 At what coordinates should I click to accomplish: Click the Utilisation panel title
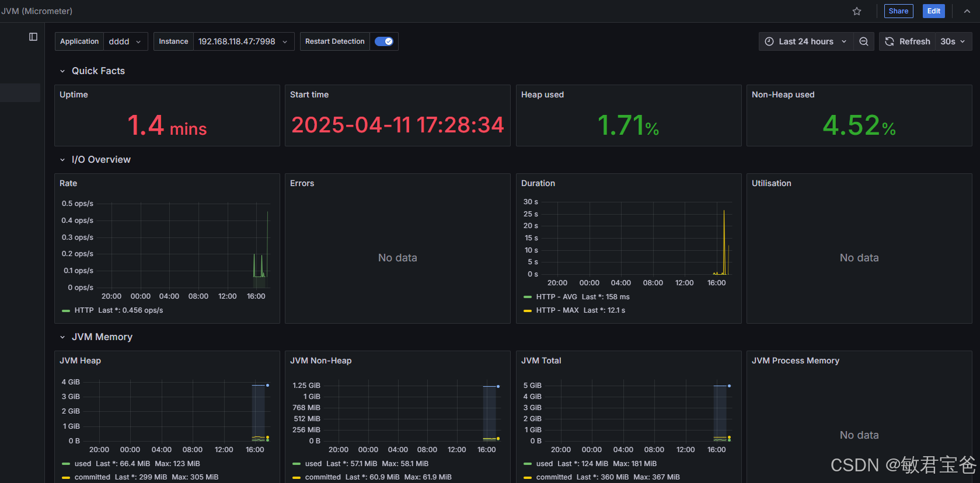(x=771, y=183)
